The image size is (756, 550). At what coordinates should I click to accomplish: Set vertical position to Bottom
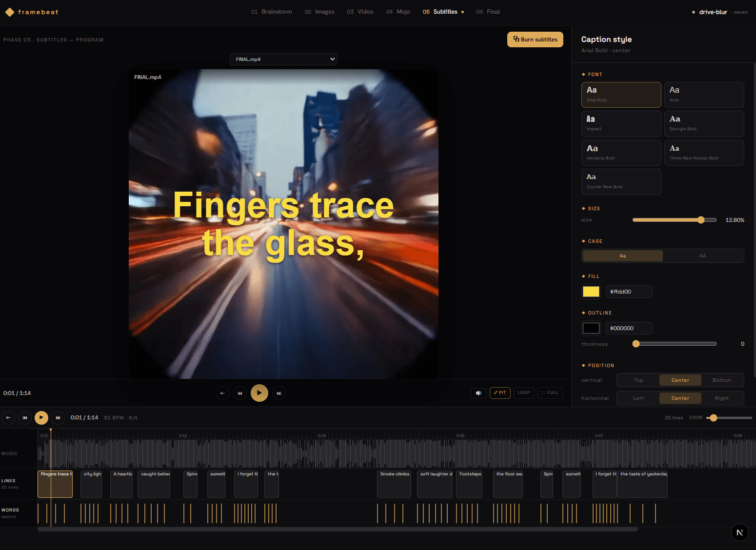[x=722, y=380]
